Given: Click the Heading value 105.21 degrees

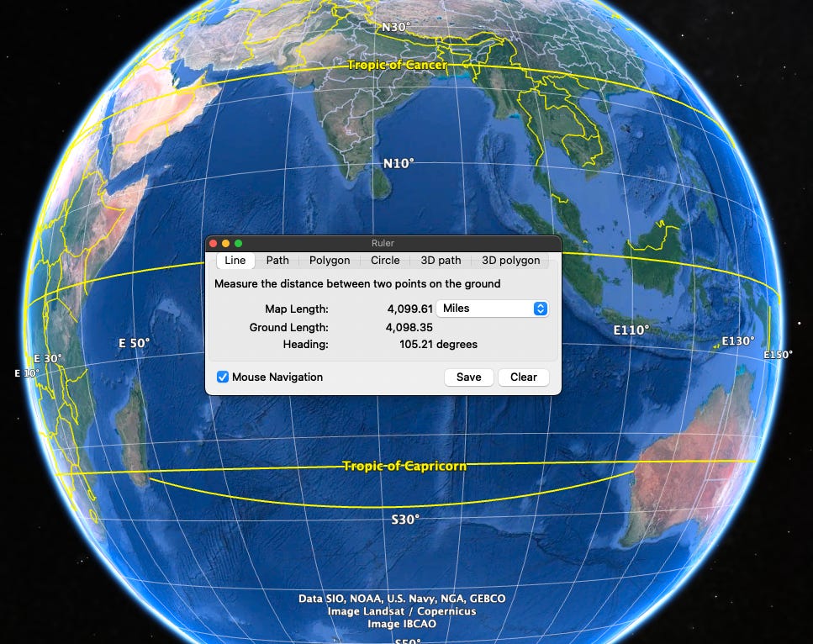Looking at the screenshot, I should click(438, 345).
